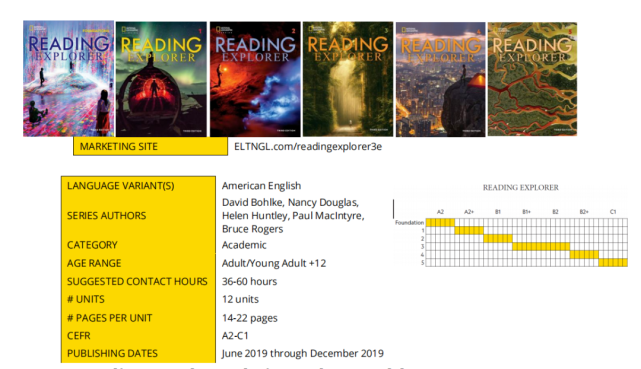This screenshot has width=641, height=369.
Task: Click the PUBLISHING DATES label
Action: [112, 353]
